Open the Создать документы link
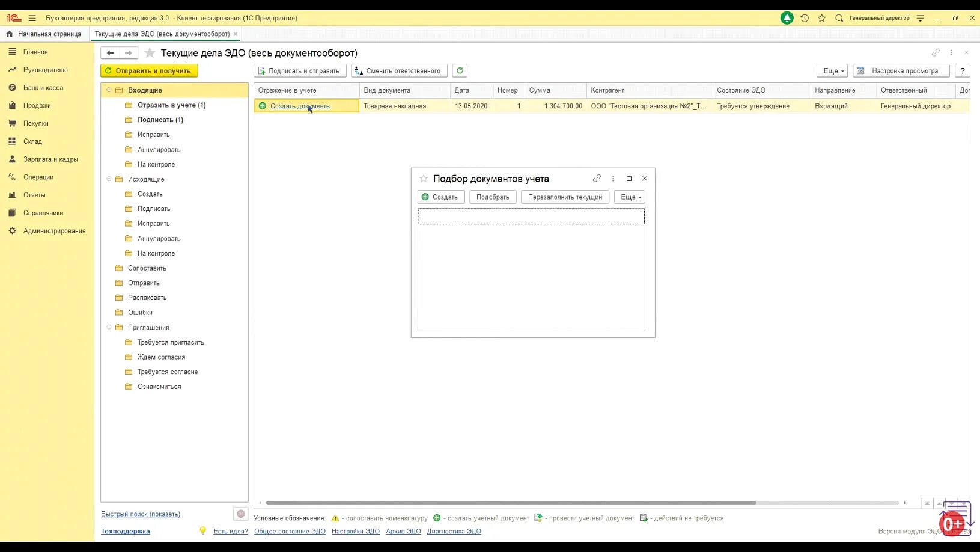 (300, 106)
